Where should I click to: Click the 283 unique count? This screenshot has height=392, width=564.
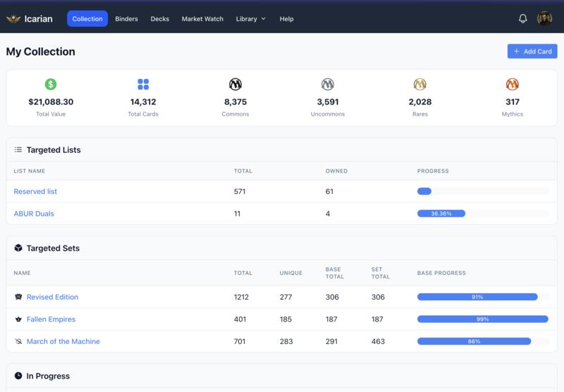pos(286,341)
